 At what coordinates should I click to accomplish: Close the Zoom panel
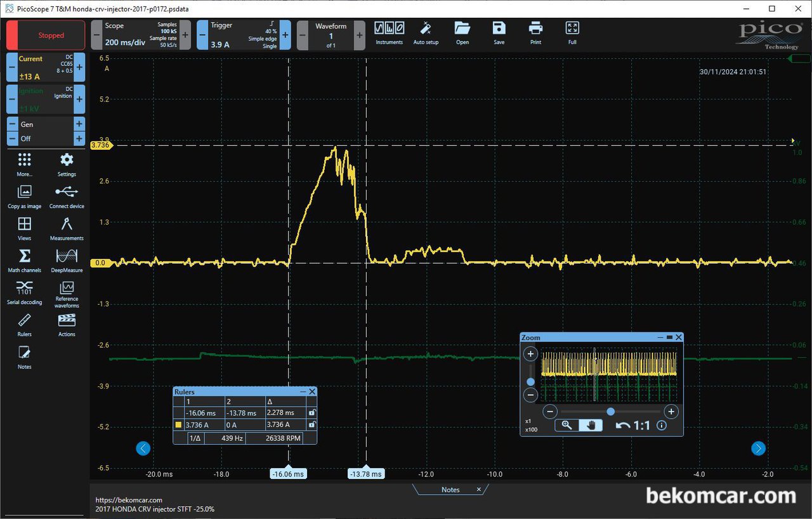pos(679,338)
